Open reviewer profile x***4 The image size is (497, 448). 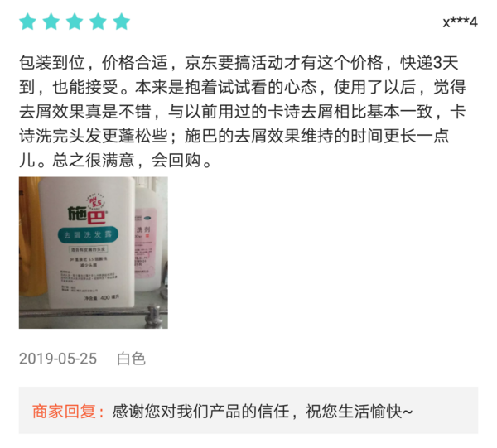pyautogui.click(x=461, y=22)
